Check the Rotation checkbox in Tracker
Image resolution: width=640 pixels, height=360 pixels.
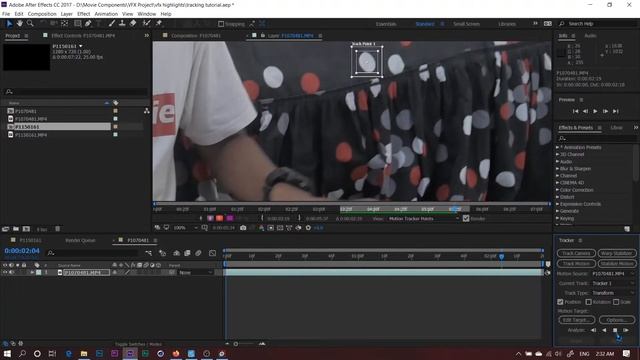(x=588, y=302)
